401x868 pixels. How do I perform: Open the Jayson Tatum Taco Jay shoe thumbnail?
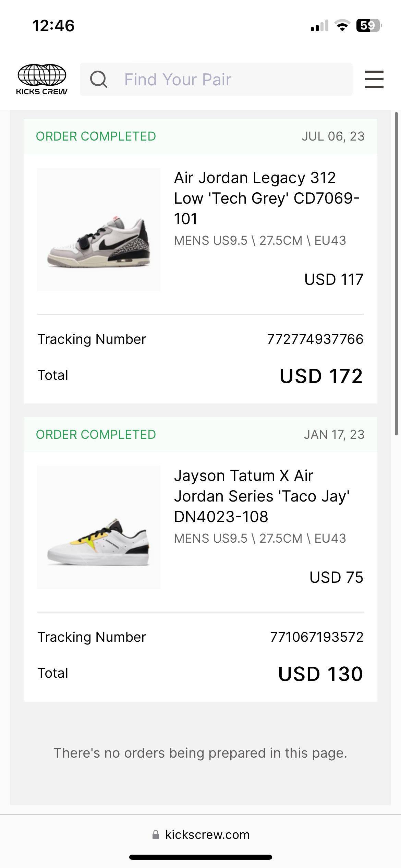click(99, 527)
